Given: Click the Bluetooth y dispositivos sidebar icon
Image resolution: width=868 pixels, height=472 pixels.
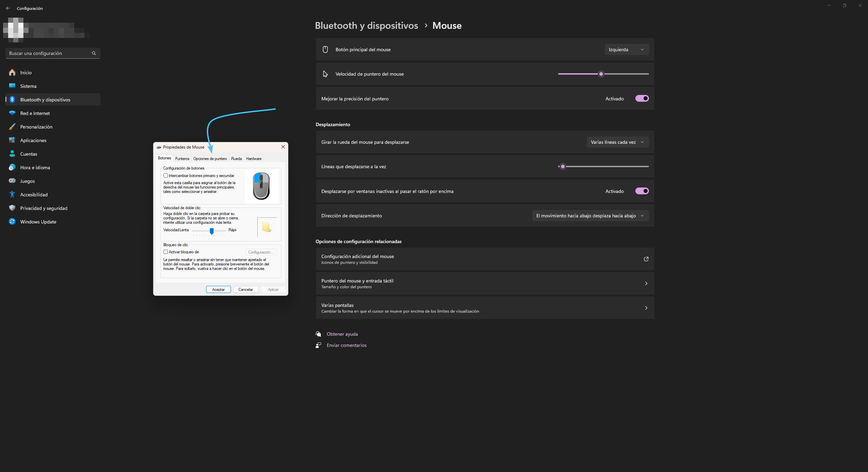Looking at the screenshot, I should 12,99.
